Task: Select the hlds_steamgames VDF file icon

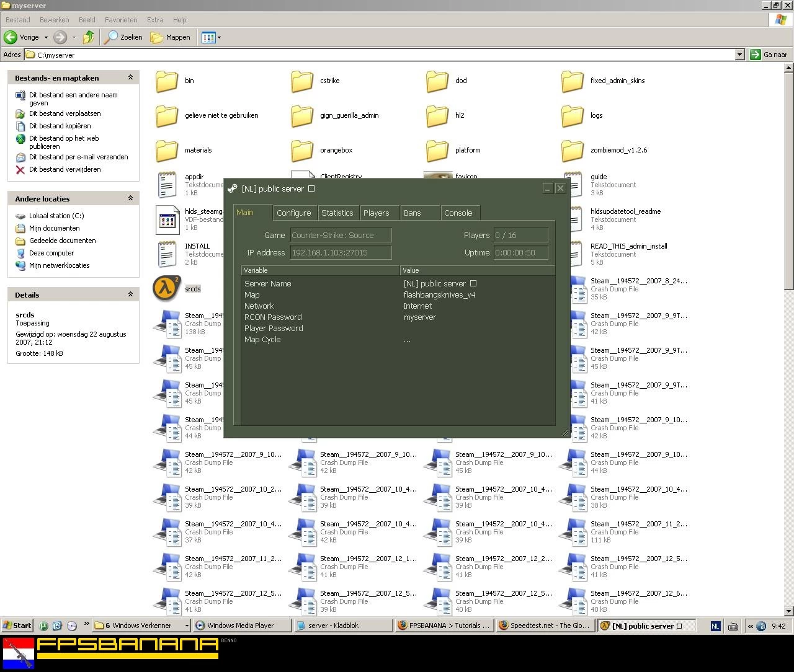Action: click(167, 219)
